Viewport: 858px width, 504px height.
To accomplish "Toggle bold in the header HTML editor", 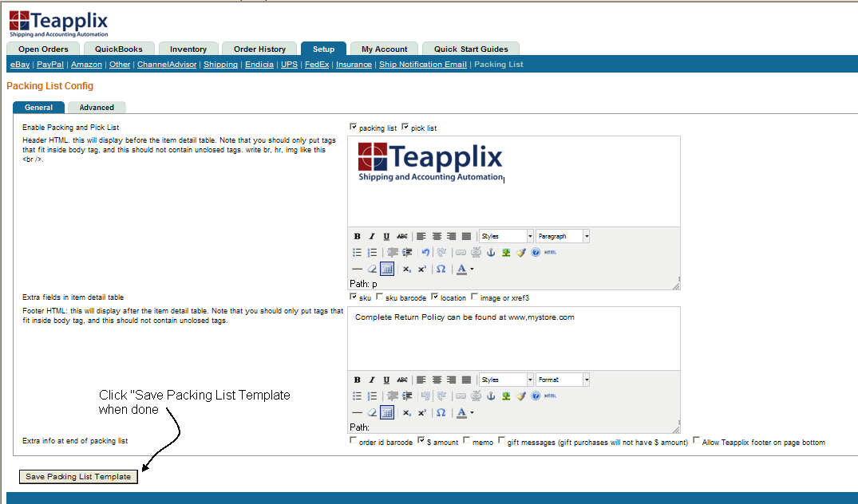I will tap(357, 236).
